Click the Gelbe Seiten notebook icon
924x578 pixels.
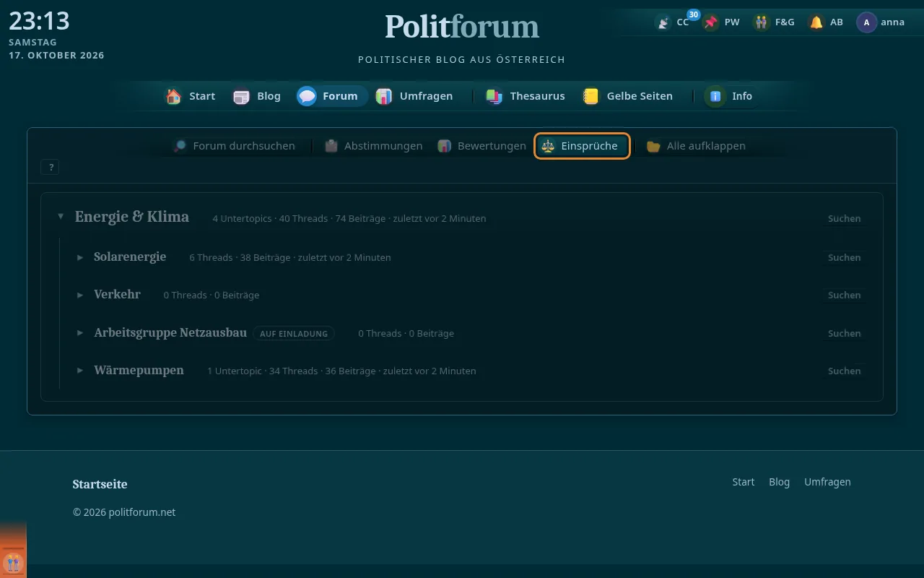point(591,96)
